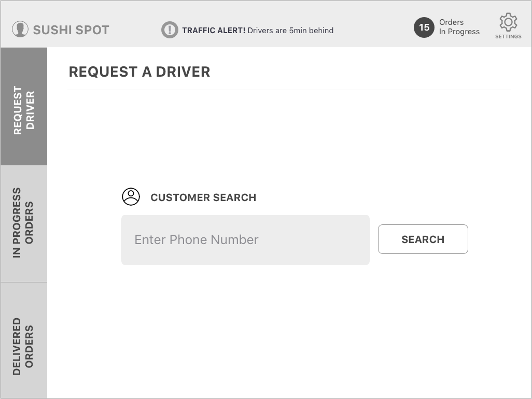Click the Orders In Progress label

[459, 27]
